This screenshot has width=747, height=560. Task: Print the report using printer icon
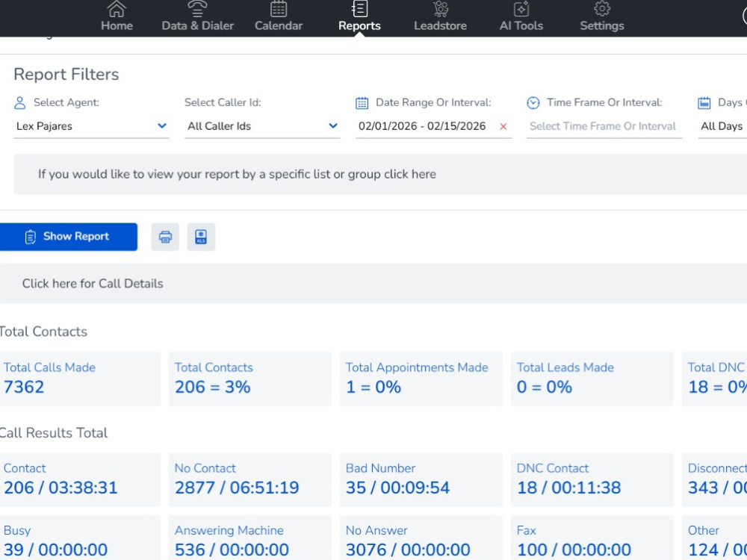point(165,237)
